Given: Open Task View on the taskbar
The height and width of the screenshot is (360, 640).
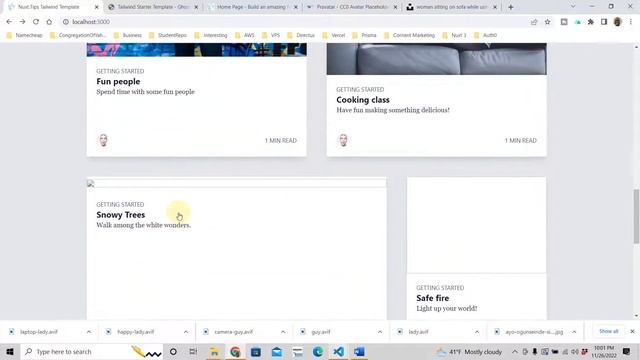Looking at the screenshot, I should 193,351.
